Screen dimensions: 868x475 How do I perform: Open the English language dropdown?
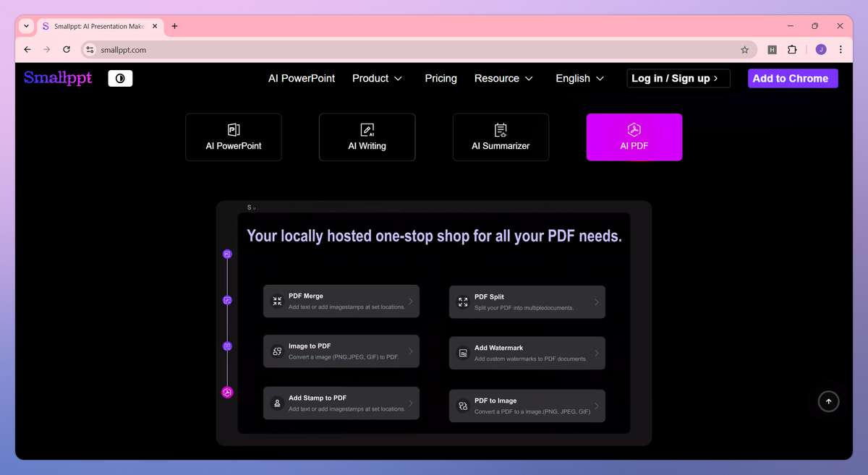click(579, 78)
